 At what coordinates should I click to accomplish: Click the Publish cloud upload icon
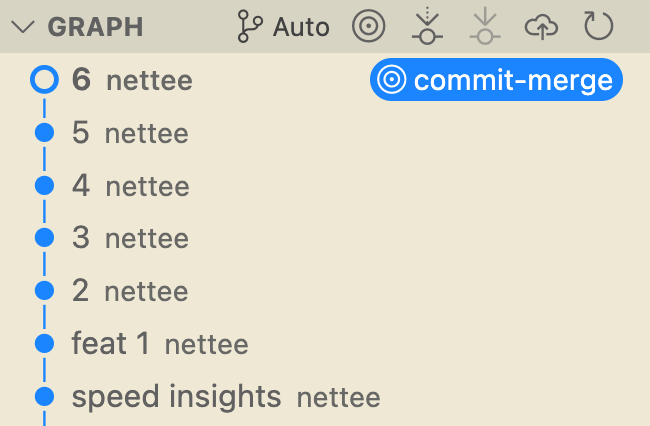pyautogui.click(x=541, y=27)
